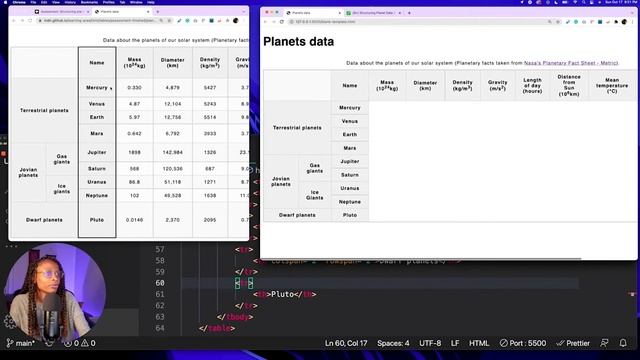
Task: Open new tab in left Chrome window
Action: (x=158, y=11)
